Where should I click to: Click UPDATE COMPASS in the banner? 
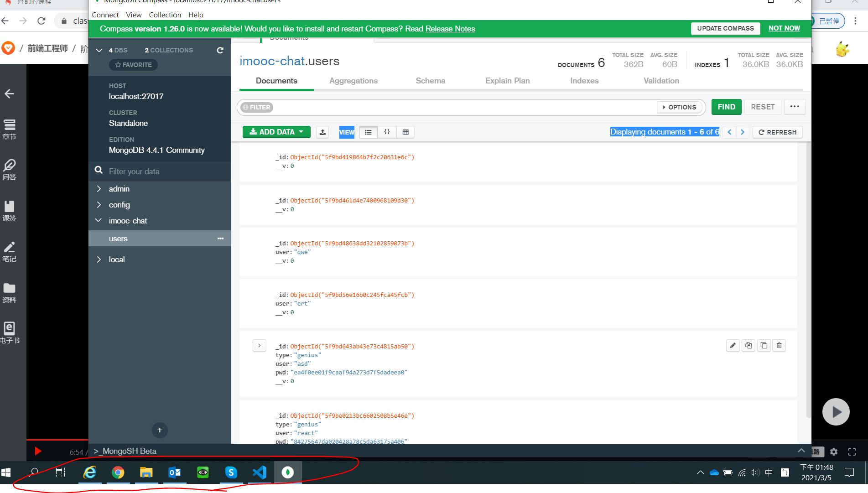tap(726, 28)
